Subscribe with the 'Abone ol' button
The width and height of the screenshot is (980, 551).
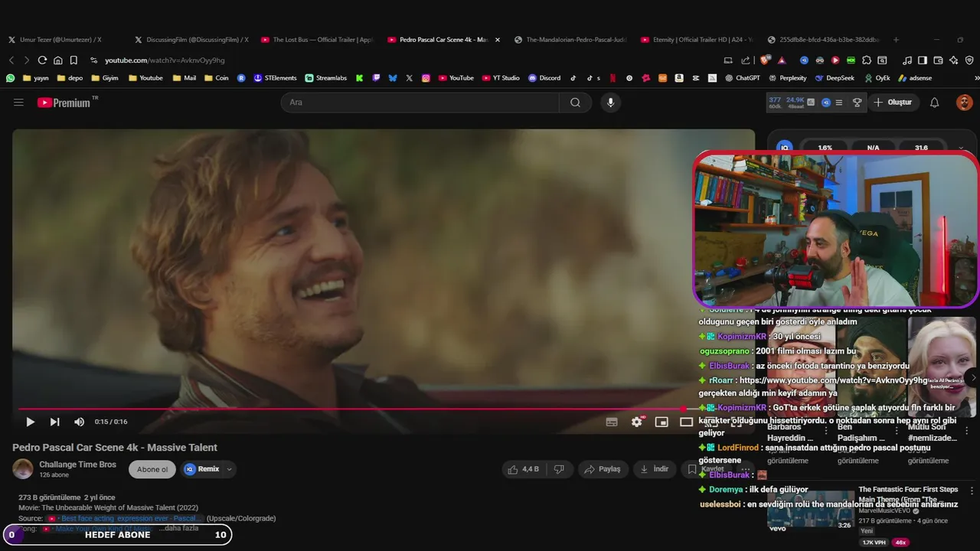coord(152,469)
